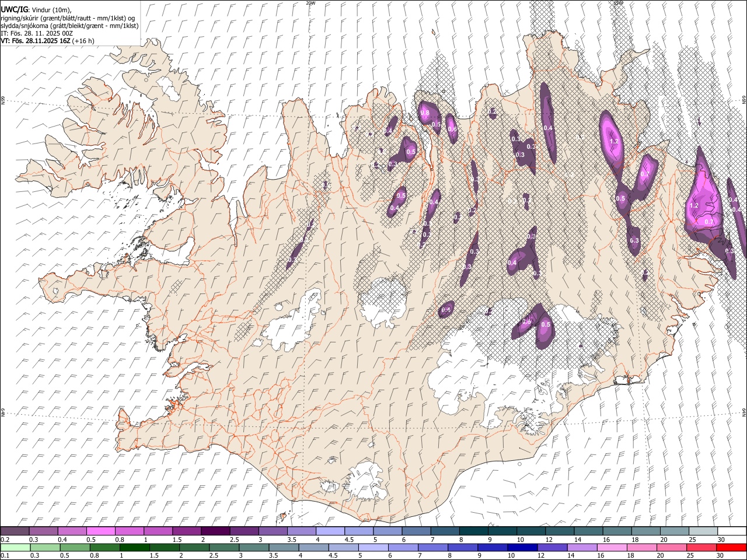Click the slate blue snow swatch at 6

point(416,531)
